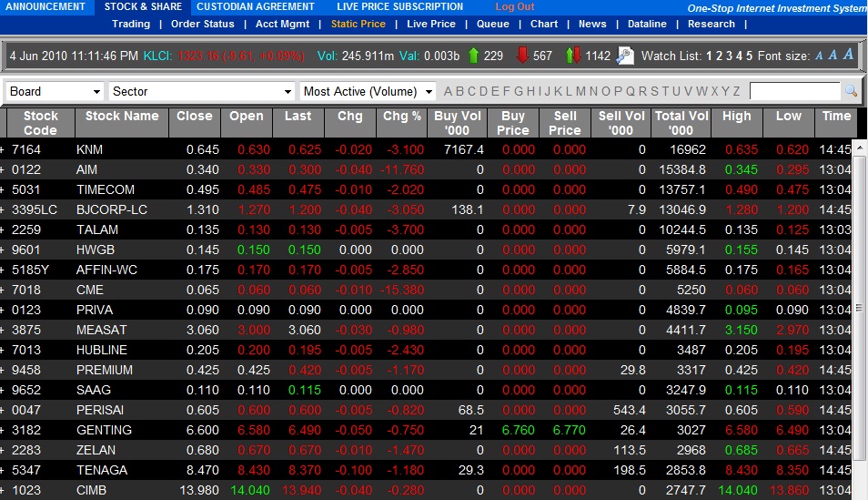The image size is (868, 500).
Task: Expand the AIM row plus sign
Action: click(2, 169)
